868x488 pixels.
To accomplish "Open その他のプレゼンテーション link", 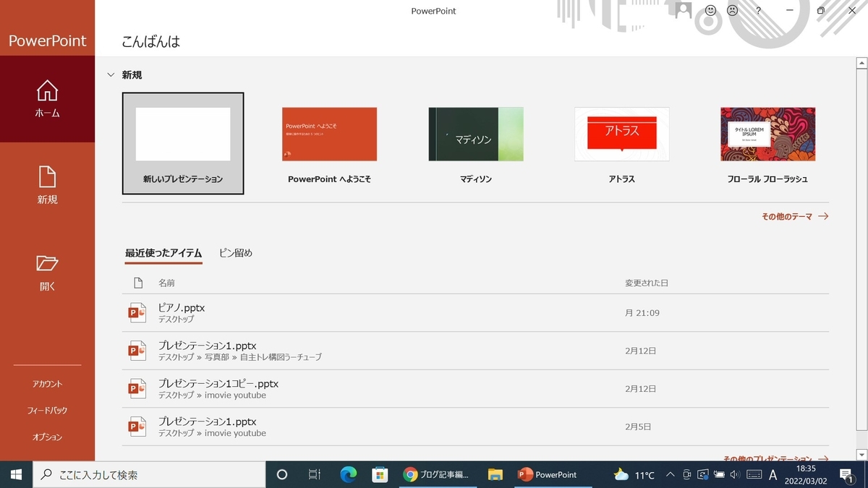I will (x=776, y=458).
